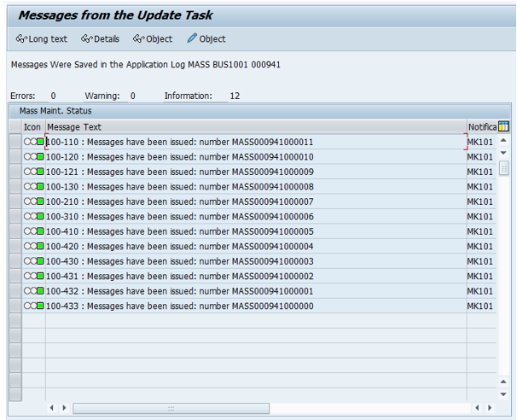517x420 pixels.
Task: Click status light icon for row 100-120
Action: (33, 157)
